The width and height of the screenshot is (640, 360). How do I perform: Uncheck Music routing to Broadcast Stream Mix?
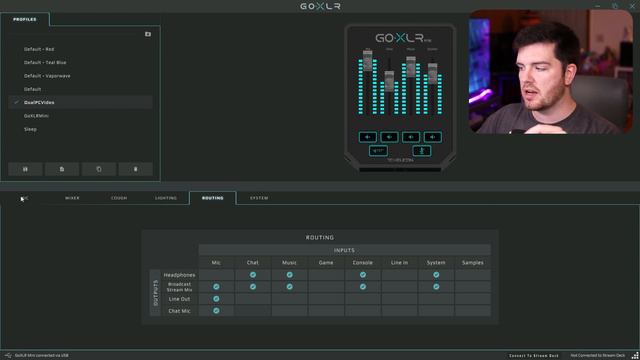click(x=289, y=287)
